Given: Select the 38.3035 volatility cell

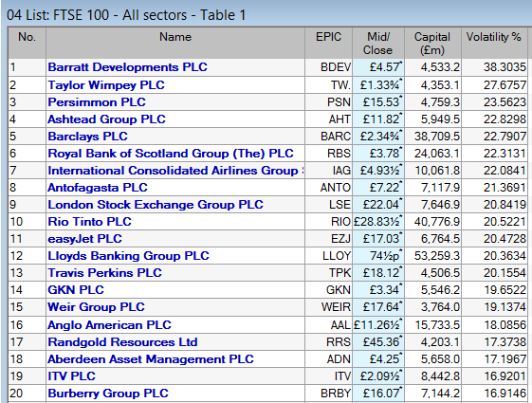Looking at the screenshot, I should point(494,66).
